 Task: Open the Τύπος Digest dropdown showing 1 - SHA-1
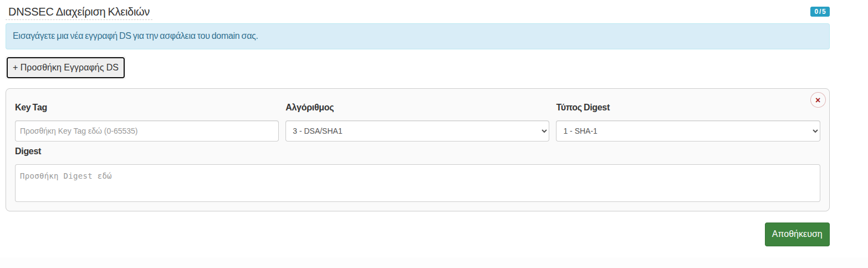(687, 131)
